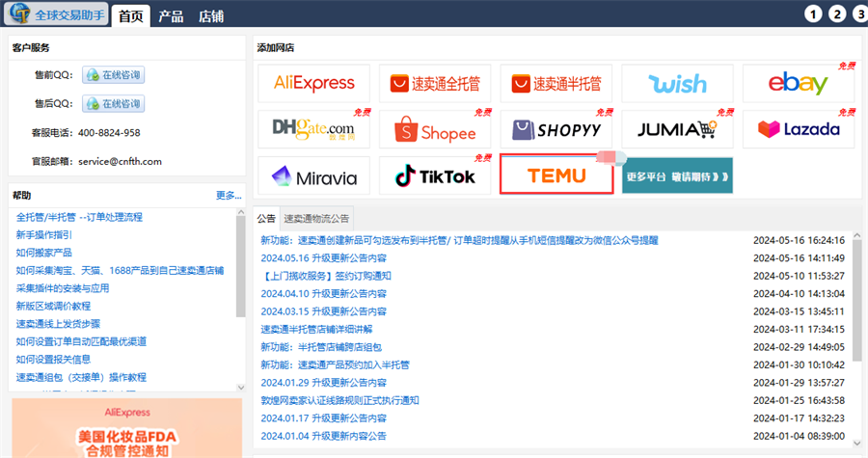Viewport: 868px width, 458px height.
Task: Click the help list scrollbar up arrow
Action: pos(241,212)
